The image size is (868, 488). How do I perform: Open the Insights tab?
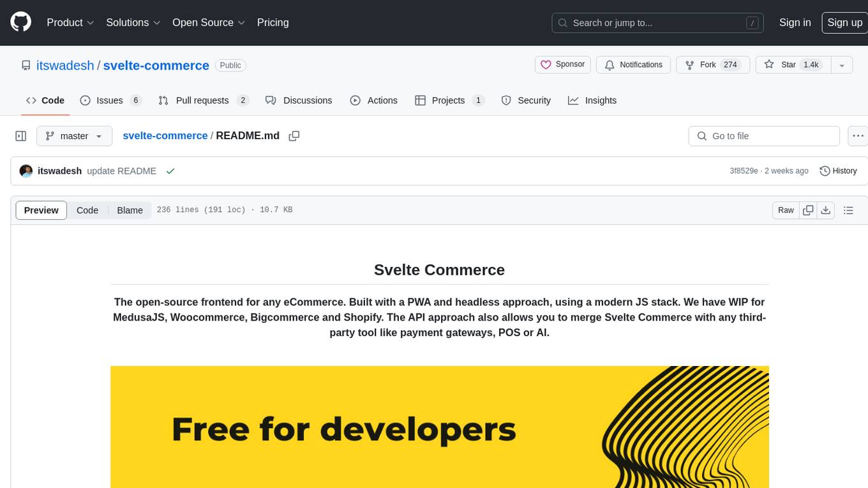point(592,100)
